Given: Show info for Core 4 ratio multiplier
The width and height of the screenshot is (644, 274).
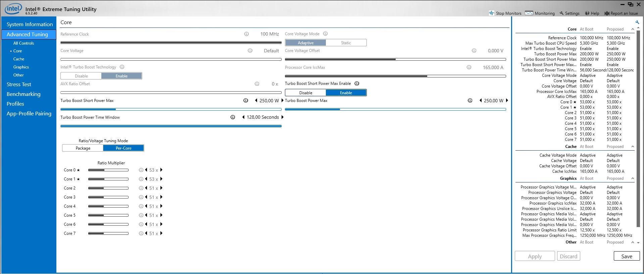Looking at the screenshot, I should (x=141, y=206).
